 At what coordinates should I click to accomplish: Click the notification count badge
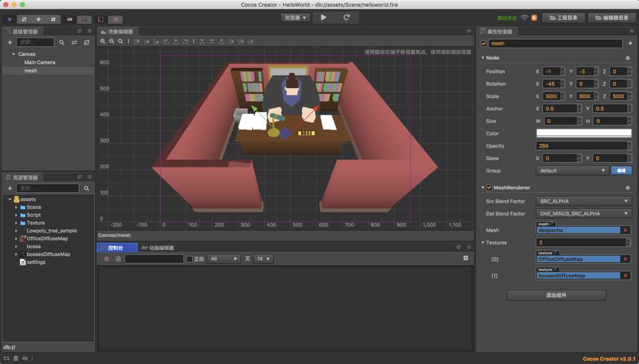pyautogui.click(x=534, y=18)
